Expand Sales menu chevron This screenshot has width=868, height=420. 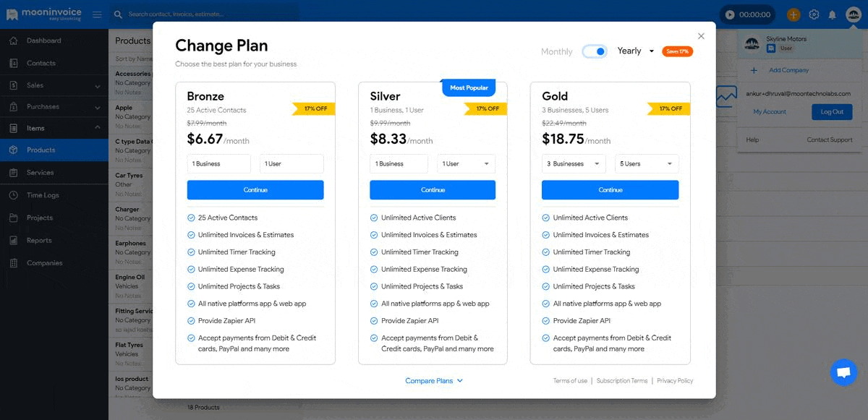pos(98,86)
